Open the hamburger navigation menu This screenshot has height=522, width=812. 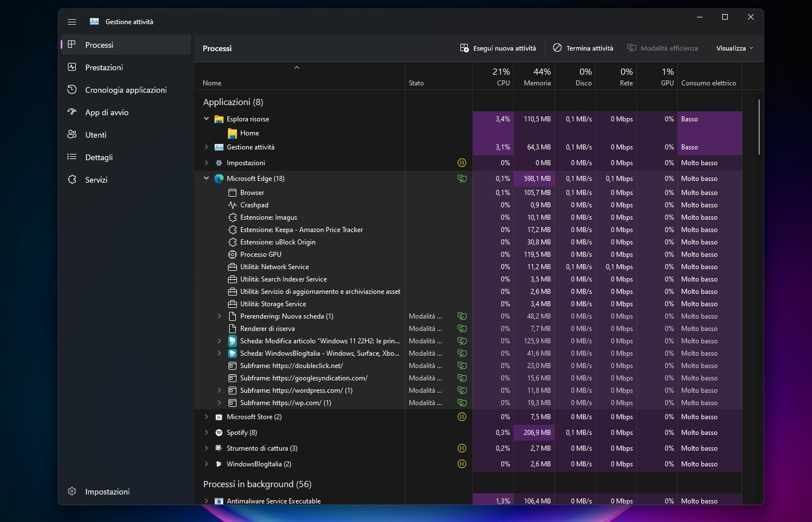(x=72, y=22)
